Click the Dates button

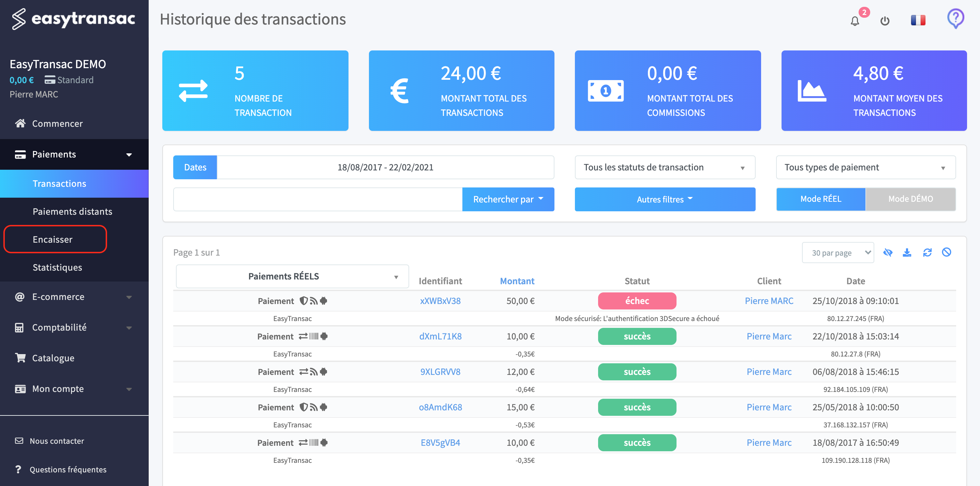[195, 167]
